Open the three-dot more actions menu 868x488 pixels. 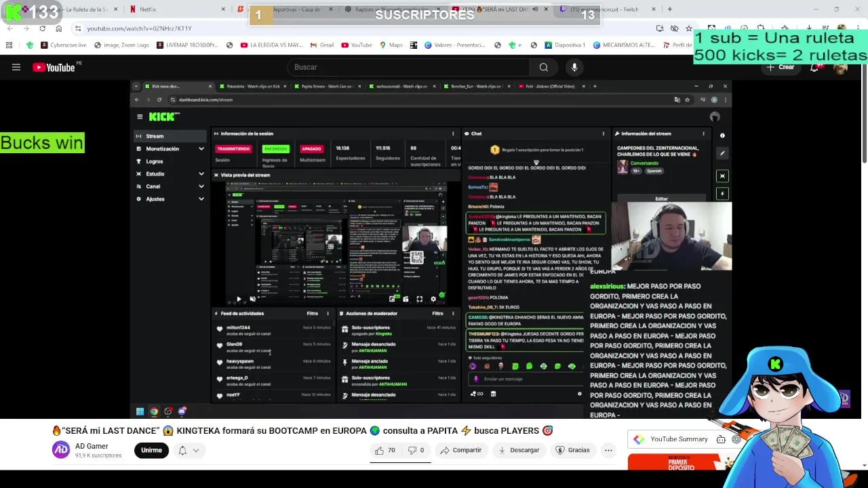click(608, 450)
